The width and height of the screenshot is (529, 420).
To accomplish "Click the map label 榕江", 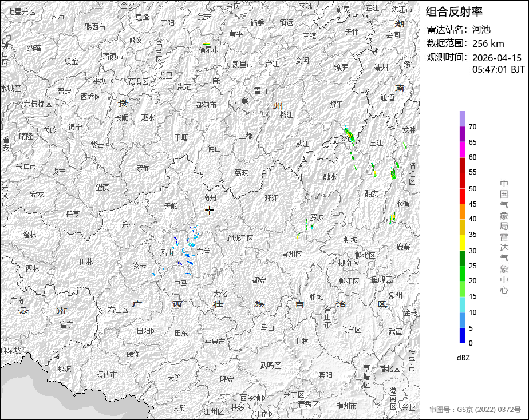I will pyautogui.click(x=286, y=114).
